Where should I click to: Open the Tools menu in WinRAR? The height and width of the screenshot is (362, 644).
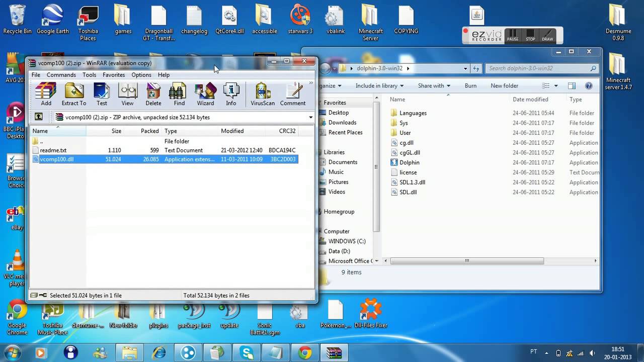(x=89, y=75)
